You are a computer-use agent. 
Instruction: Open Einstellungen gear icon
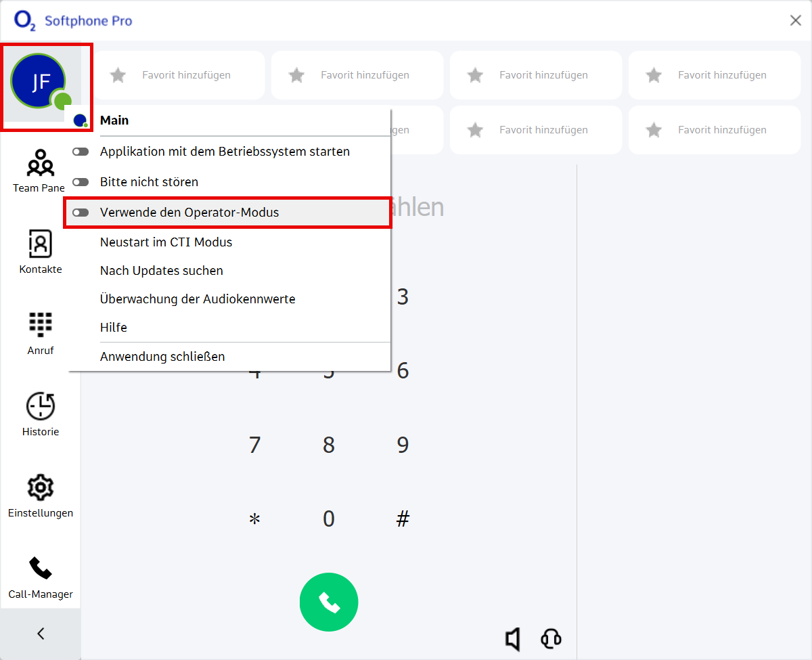40,488
